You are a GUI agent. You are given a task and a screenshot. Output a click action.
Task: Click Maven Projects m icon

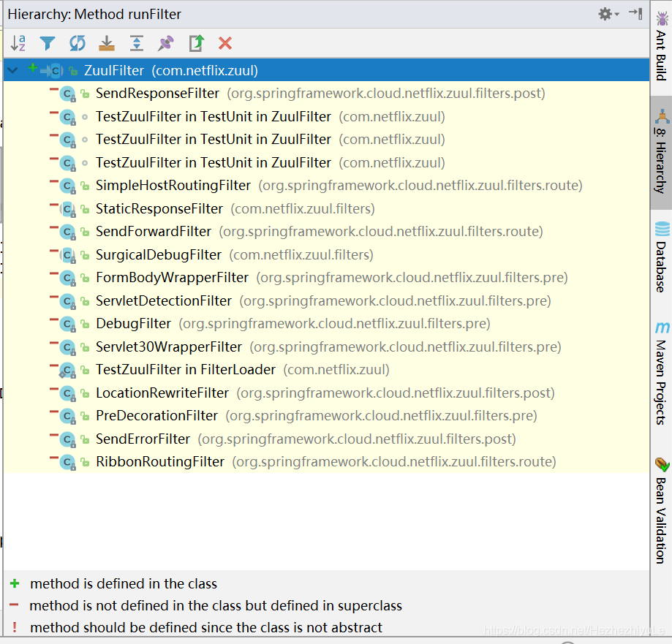click(x=662, y=327)
